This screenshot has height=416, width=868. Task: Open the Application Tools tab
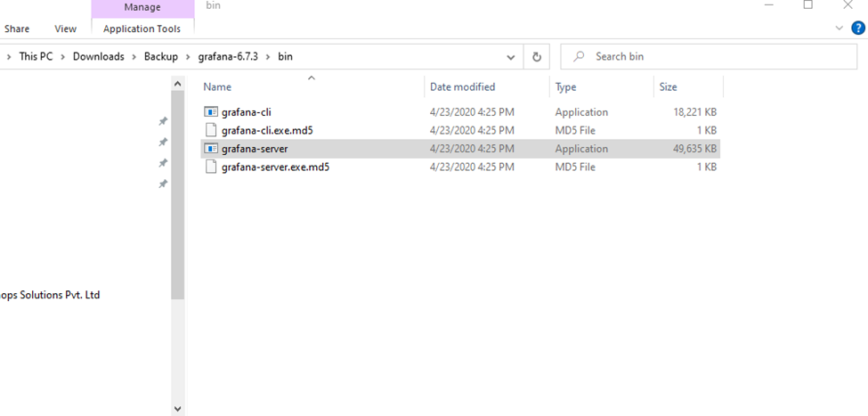tap(142, 29)
